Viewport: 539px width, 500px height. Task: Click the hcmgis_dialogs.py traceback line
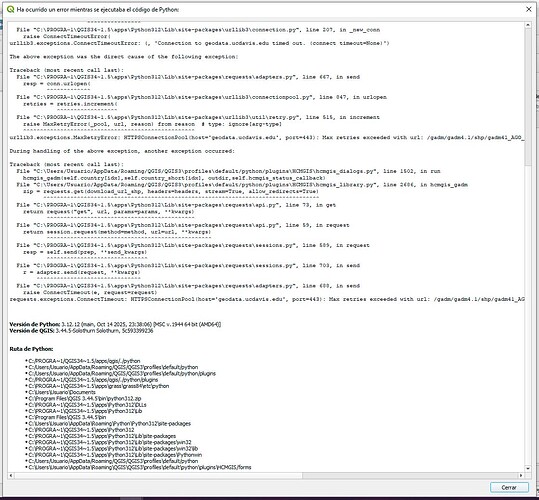tap(228, 171)
